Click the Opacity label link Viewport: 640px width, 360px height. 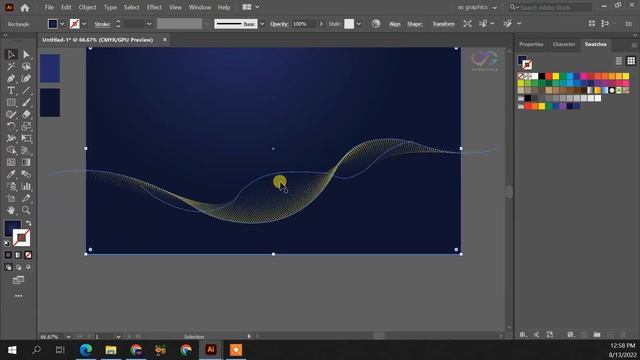coord(279,24)
